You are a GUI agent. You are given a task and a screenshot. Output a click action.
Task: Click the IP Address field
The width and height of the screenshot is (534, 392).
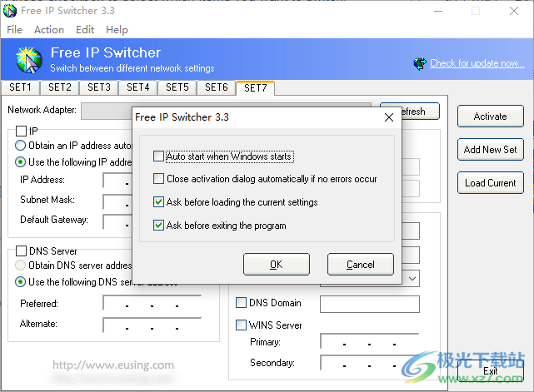tap(117, 181)
